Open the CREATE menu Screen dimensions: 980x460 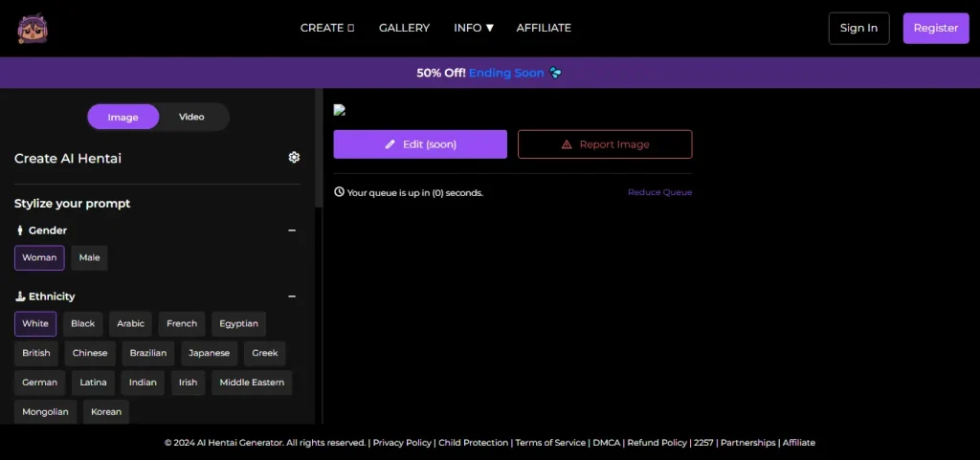click(327, 28)
